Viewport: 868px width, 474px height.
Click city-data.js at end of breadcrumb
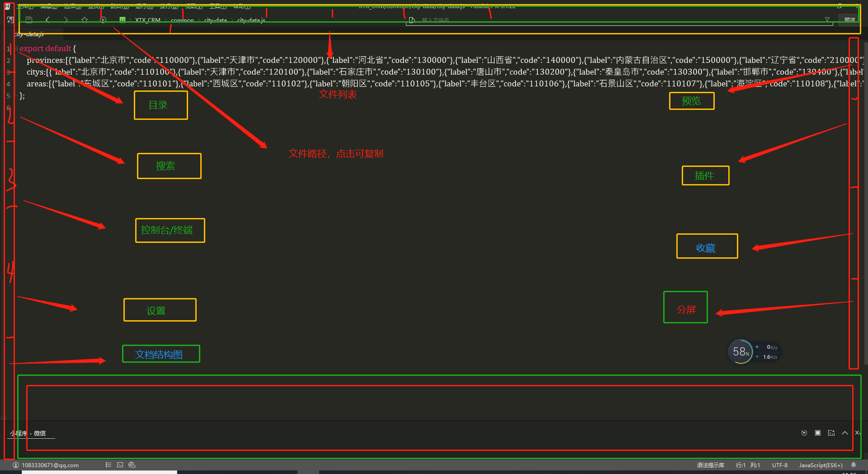(251, 20)
